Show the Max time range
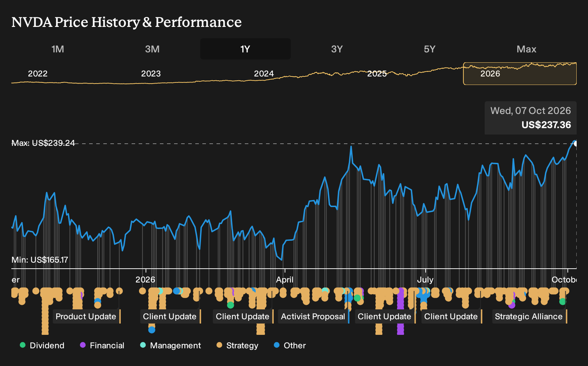This screenshot has width=588, height=366. [526, 49]
